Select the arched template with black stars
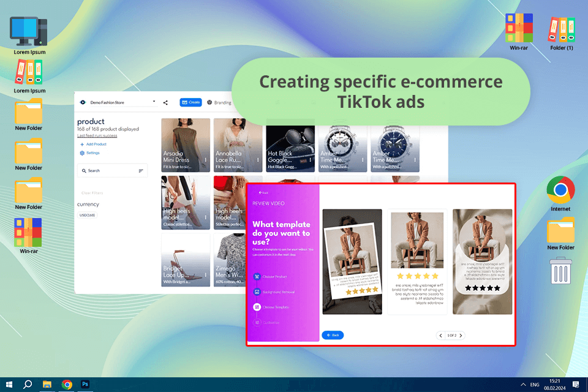The width and height of the screenshot is (588, 392). click(x=482, y=262)
